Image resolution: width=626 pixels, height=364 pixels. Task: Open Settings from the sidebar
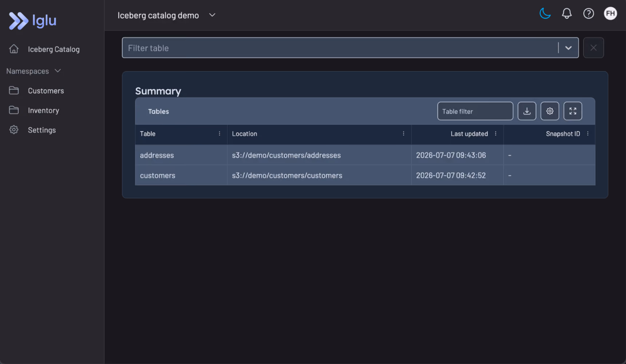click(x=42, y=130)
